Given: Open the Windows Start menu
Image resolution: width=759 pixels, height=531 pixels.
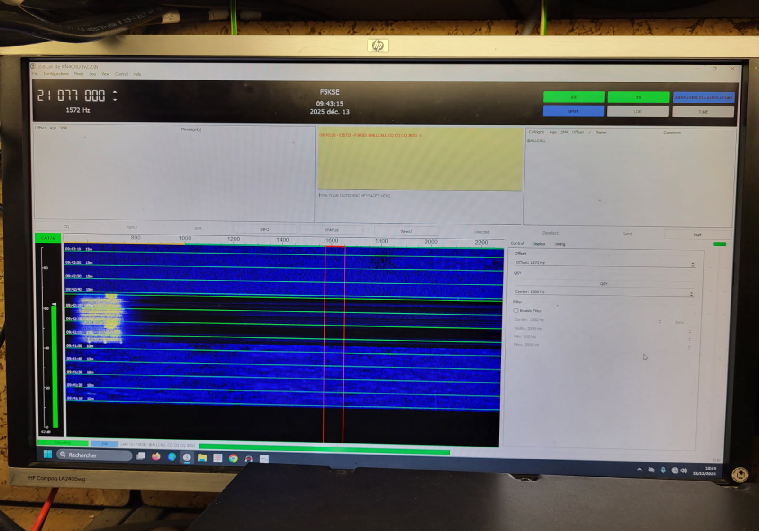Looking at the screenshot, I should pyautogui.click(x=45, y=454).
